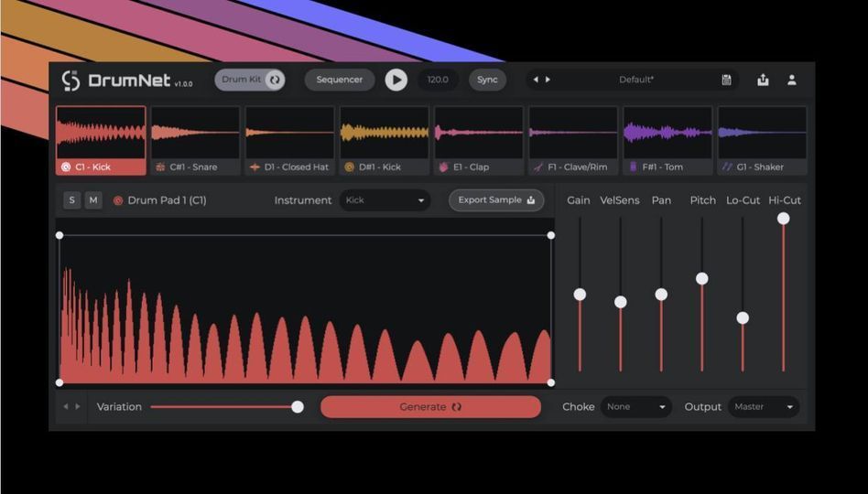Select the F1 - Clave/Rim pad waveform

click(x=573, y=133)
